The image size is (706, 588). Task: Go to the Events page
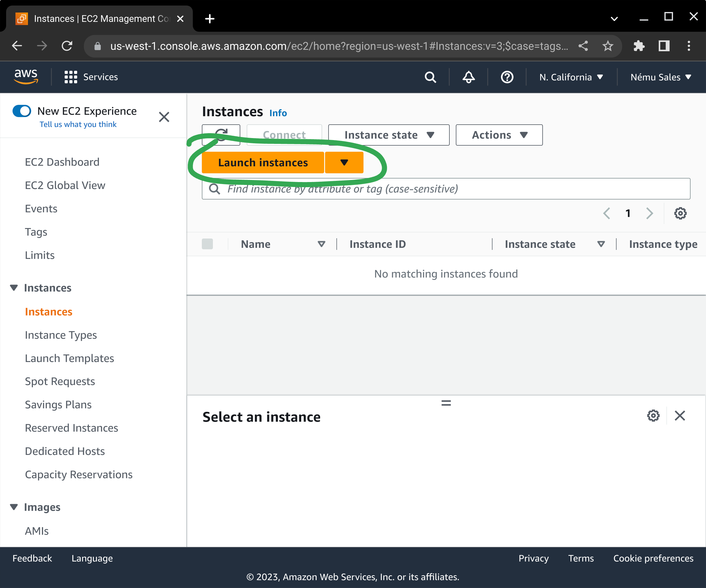tap(41, 209)
